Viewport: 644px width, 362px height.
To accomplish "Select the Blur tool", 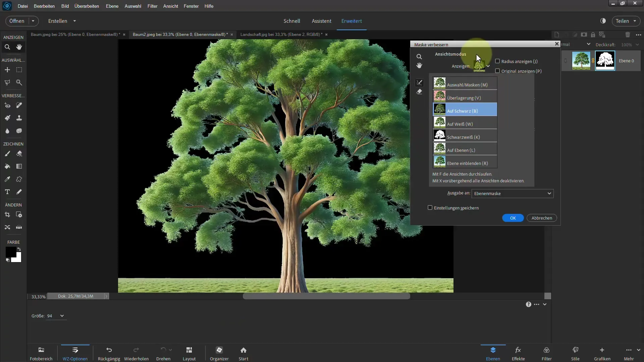I will [x=7, y=131].
